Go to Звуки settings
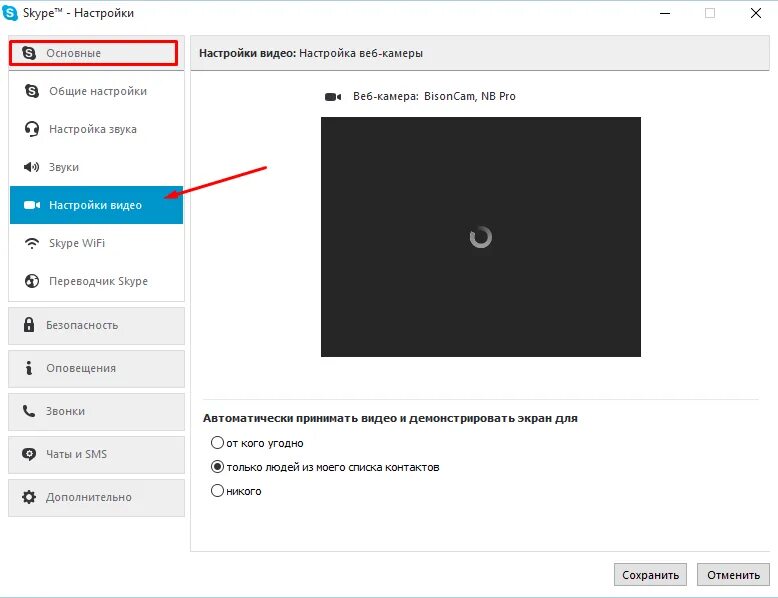 point(97,167)
